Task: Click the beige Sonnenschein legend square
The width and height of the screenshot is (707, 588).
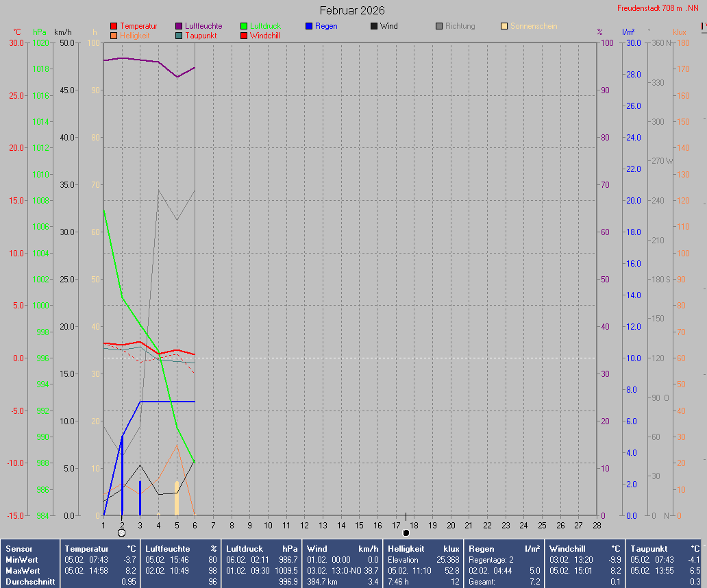Action: pyautogui.click(x=504, y=27)
